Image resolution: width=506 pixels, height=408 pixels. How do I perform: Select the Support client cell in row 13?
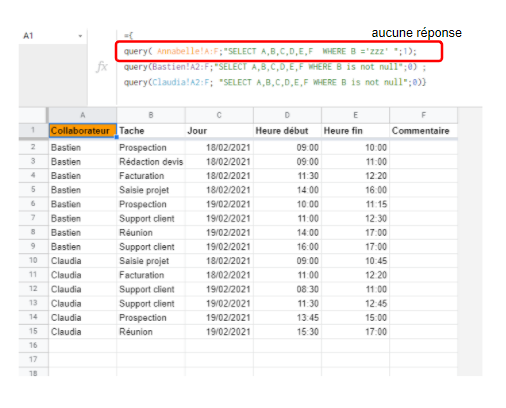point(151,303)
